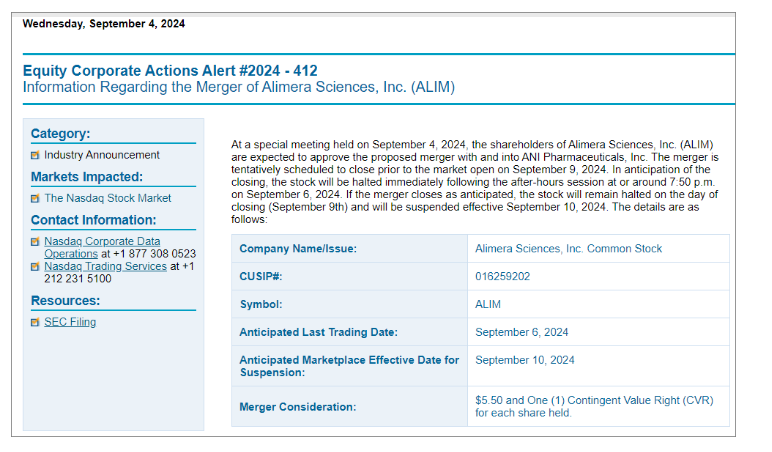Viewport: 772px width, 452px height.
Task: Click the Anticipated Last Trading Date label
Action: point(319,332)
